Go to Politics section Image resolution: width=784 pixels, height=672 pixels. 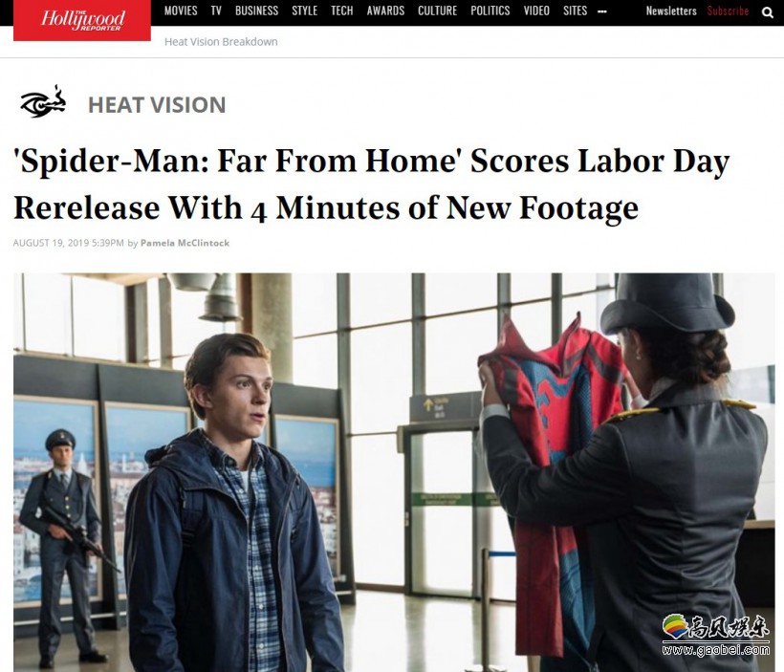pyautogui.click(x=490, y=11)
